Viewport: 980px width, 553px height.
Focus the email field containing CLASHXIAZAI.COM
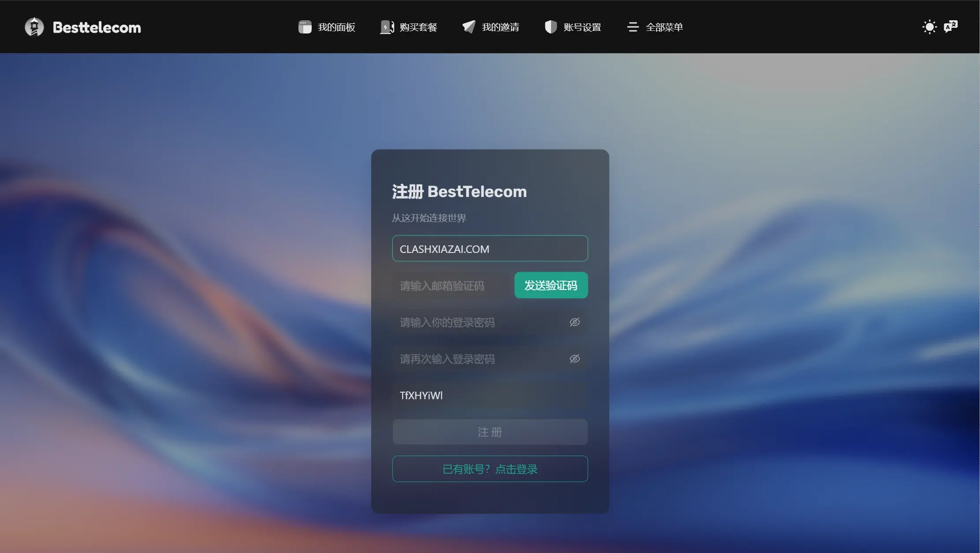click(490, 249)
